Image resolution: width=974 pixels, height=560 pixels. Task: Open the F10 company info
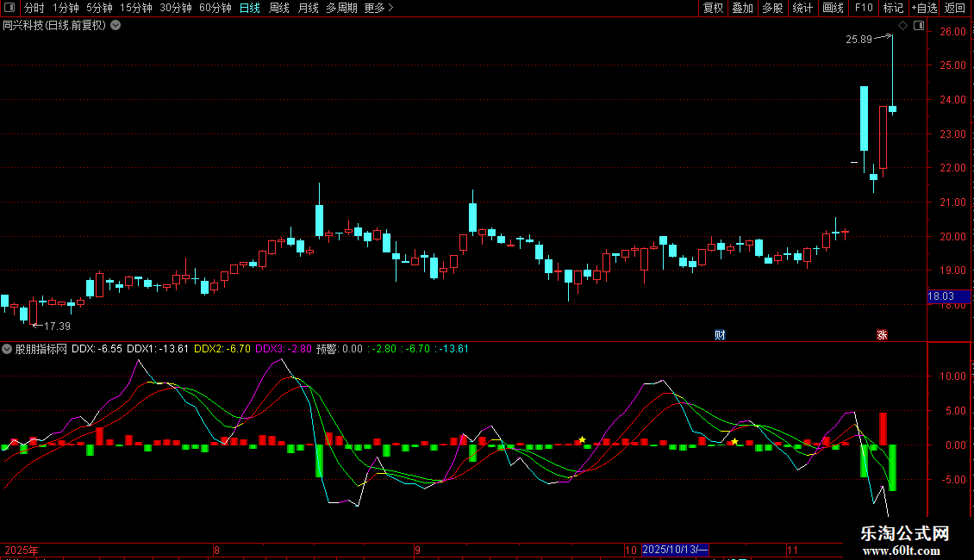[x=864, y=8]
